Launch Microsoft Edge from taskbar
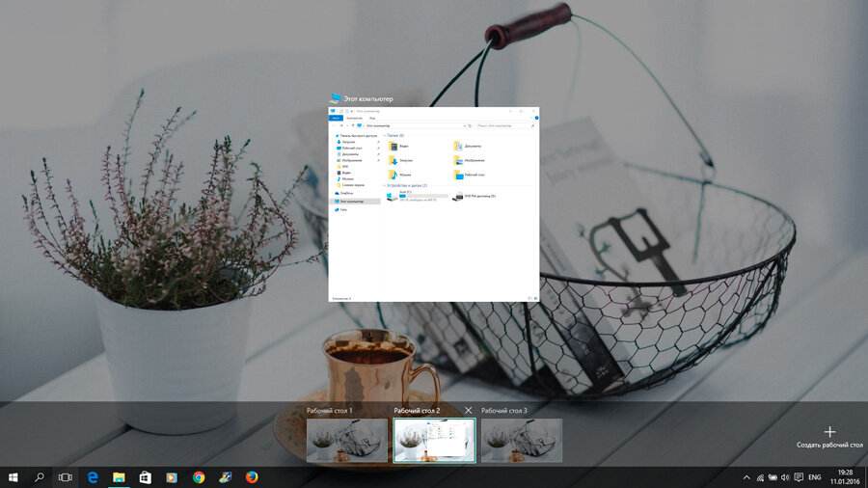This screenshot has height=488, width=868. click(x=93, y=477)
